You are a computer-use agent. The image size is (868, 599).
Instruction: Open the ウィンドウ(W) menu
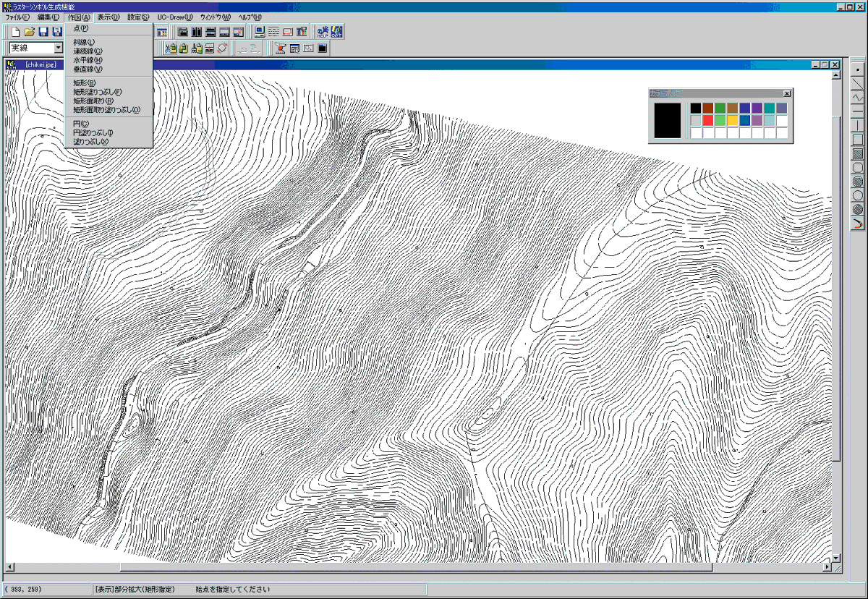point(216,17)
